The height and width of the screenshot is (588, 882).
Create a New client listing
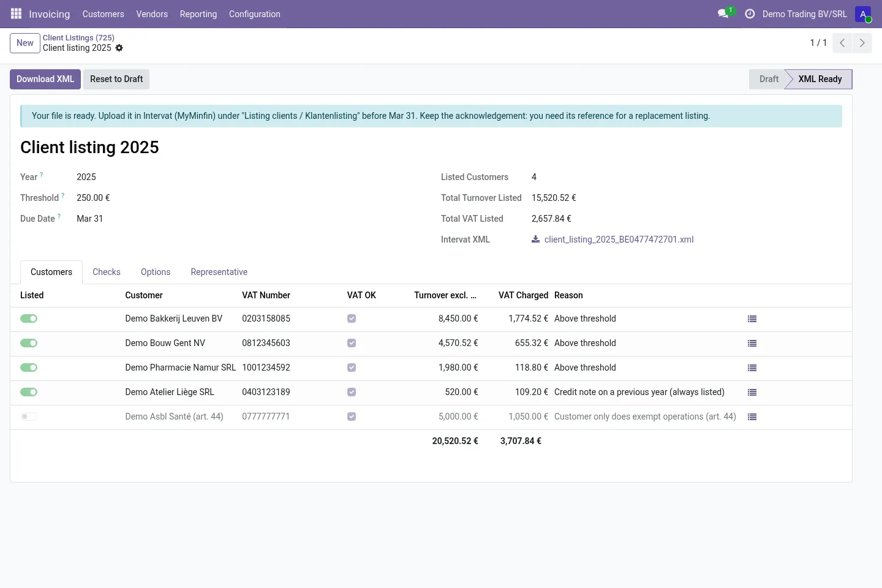pyautogui.click(x=25, y=43)
